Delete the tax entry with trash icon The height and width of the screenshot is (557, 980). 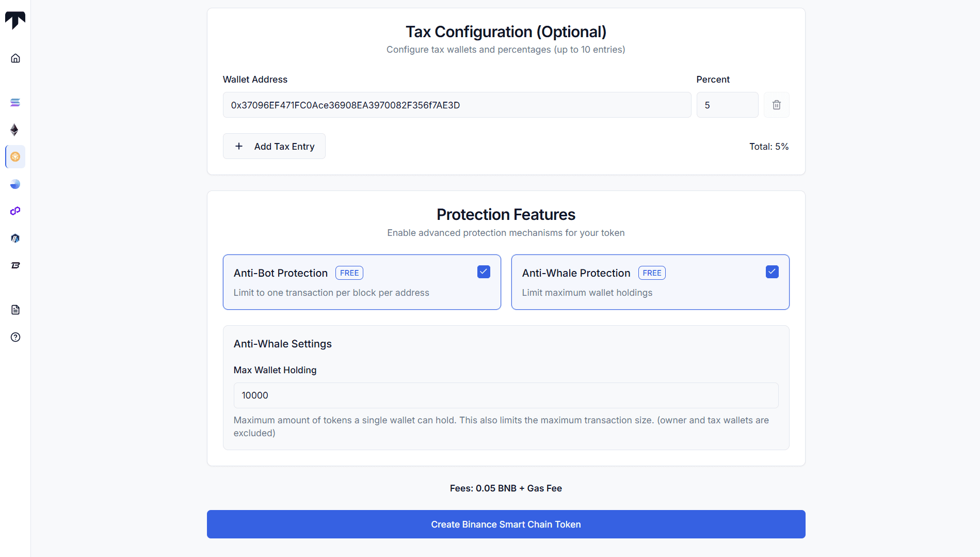pos(776,105)
